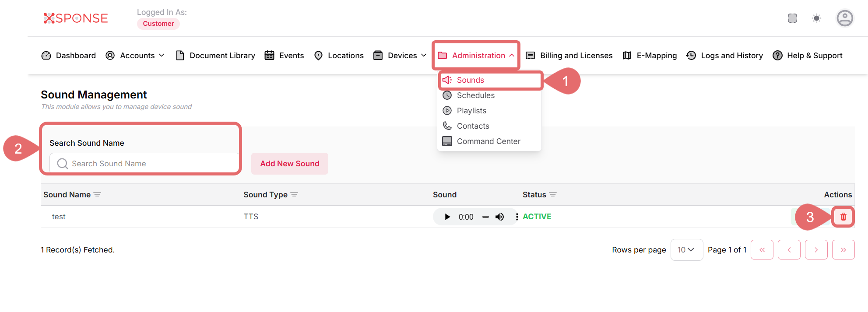Open audio player more options menu
868x312 pixels.
tap(517, 217)
